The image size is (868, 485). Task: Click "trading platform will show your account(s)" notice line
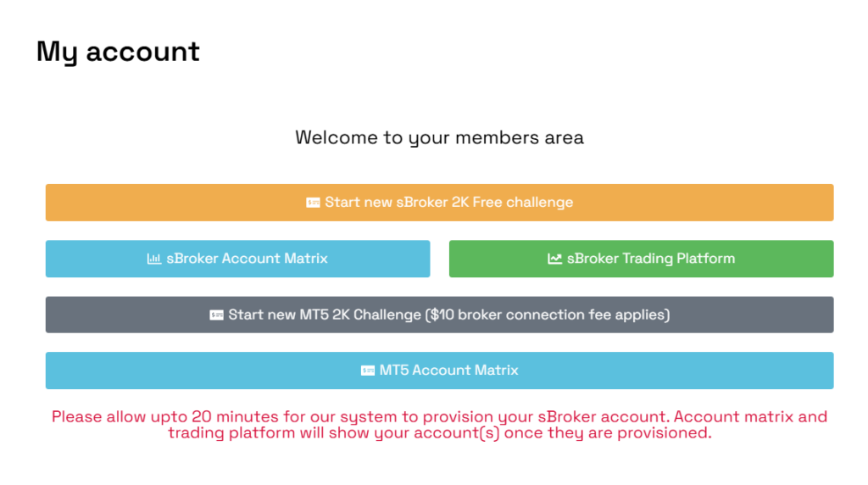(439, 433)
